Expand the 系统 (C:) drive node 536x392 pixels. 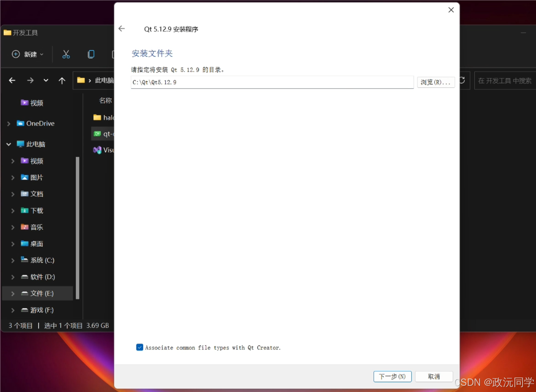pyautogui.click(x=13, y=260)
